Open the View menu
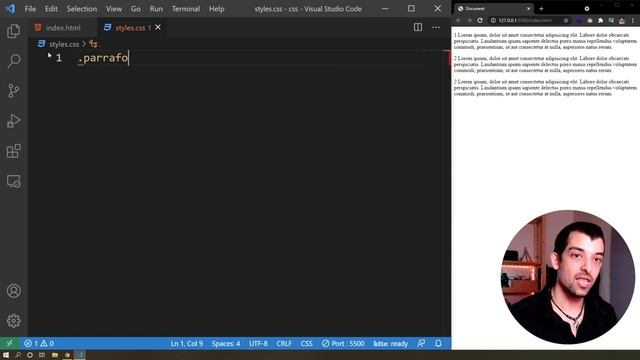Screen dimensions: 640x360 tap(114, 9)
